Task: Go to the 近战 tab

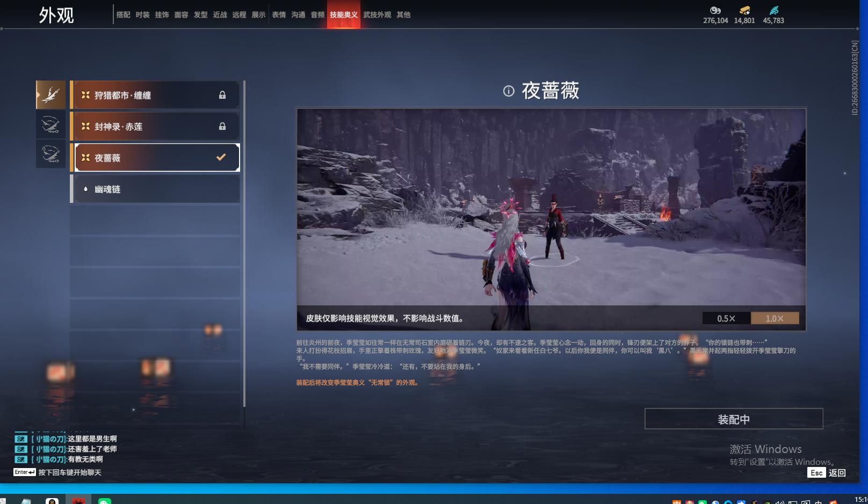Action: (220, 15)
